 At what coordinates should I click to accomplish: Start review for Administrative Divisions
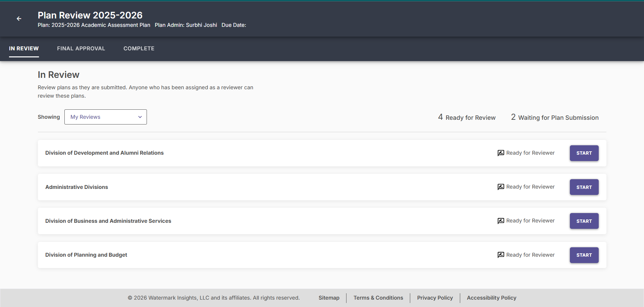[x=584, y=187]
